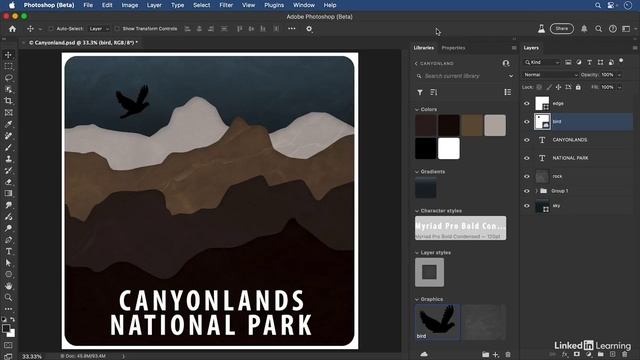Open the notifications bell icon
Image resolution: width=640 pixels, height=360 pixels.
pyautogui.click(x=584, y=29)
